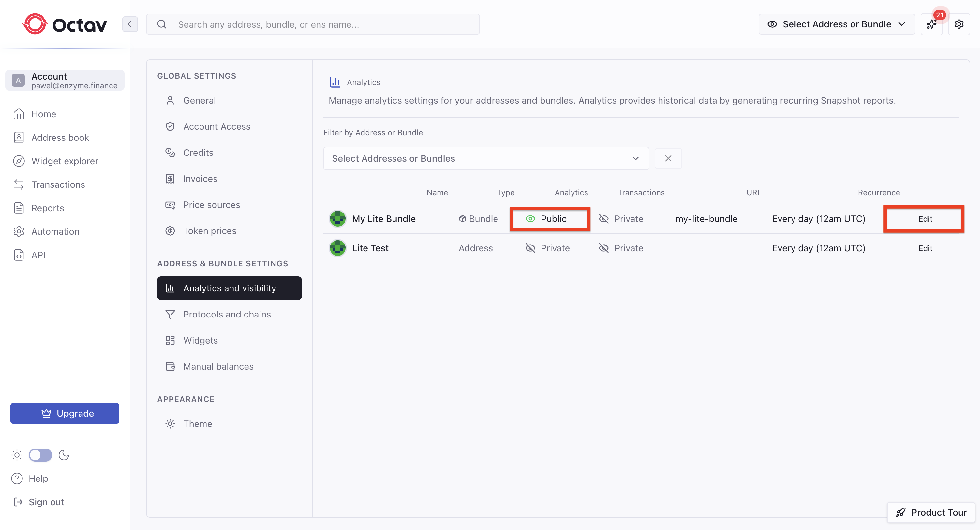Click the moon dark-mode icon

(x=64, y=455)
